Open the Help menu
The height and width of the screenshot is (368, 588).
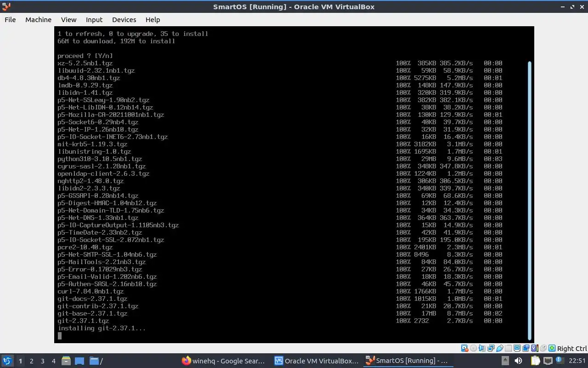[153, 20]
